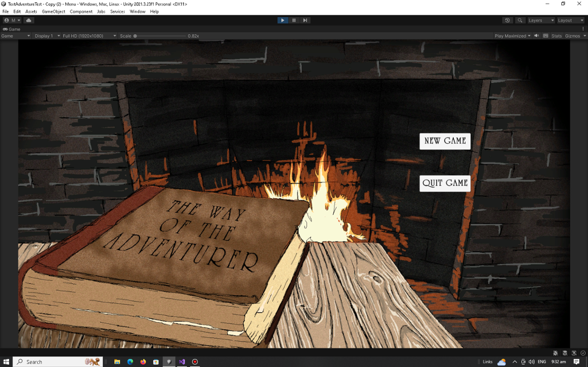
Task: Toggle Pause on the playback controls
Action: [x=293, y=20]
